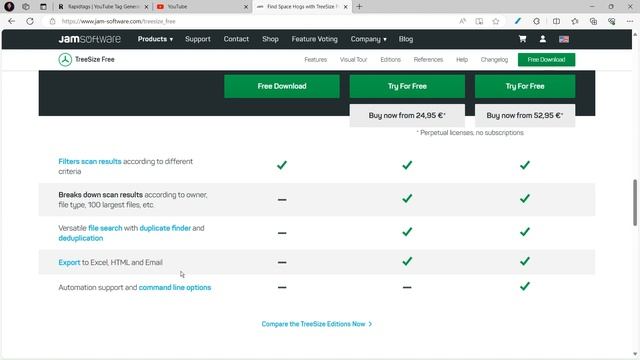Open the Support menu item
Screen dimensions: 640x360
(x=198, y=39)
